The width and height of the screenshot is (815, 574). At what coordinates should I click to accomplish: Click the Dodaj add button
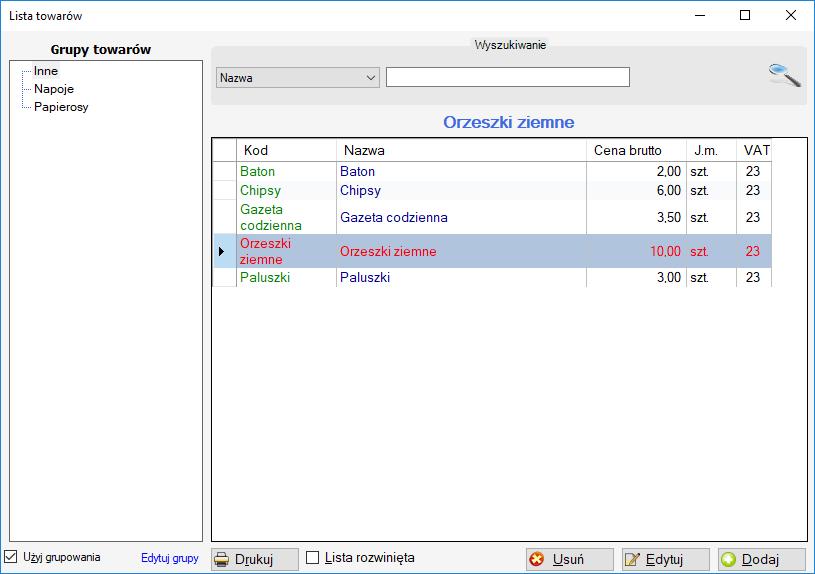(761, 559)
